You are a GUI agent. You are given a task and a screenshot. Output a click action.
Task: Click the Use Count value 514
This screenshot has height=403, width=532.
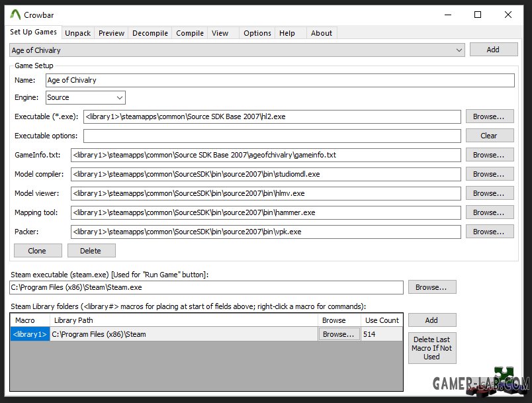click(382, 334)
